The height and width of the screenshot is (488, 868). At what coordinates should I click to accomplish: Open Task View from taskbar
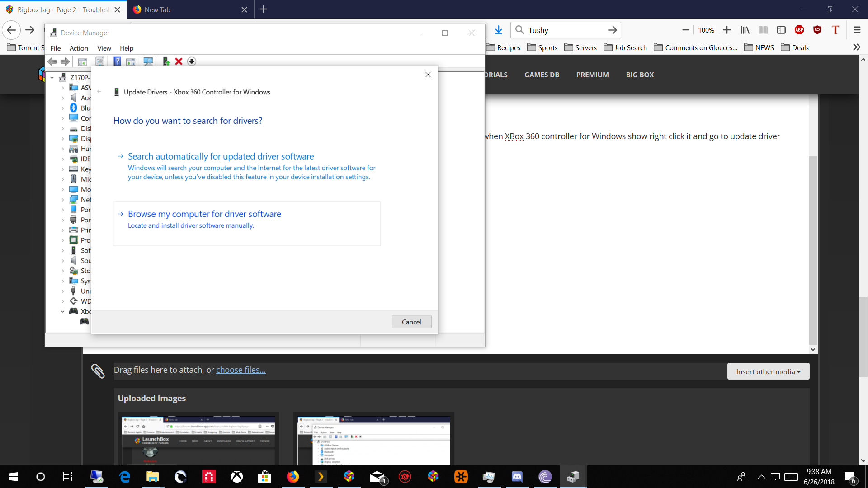point(68,477)
